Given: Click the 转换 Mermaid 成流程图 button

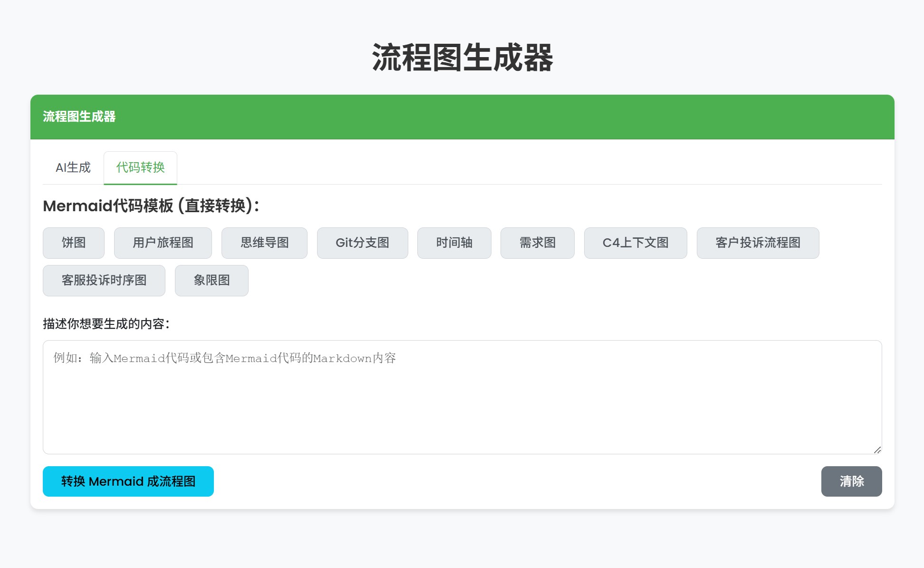Looking at the screenshot, I should coord(128,481).
